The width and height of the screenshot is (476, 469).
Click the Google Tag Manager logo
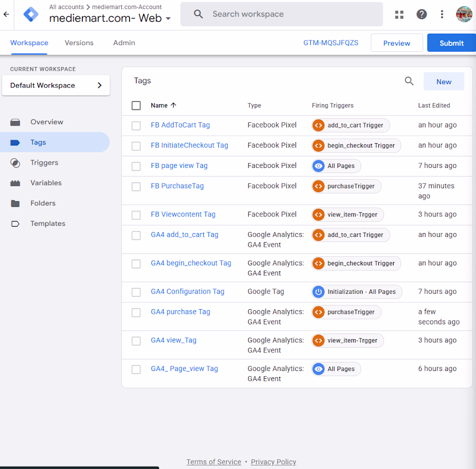click(31, 14)
